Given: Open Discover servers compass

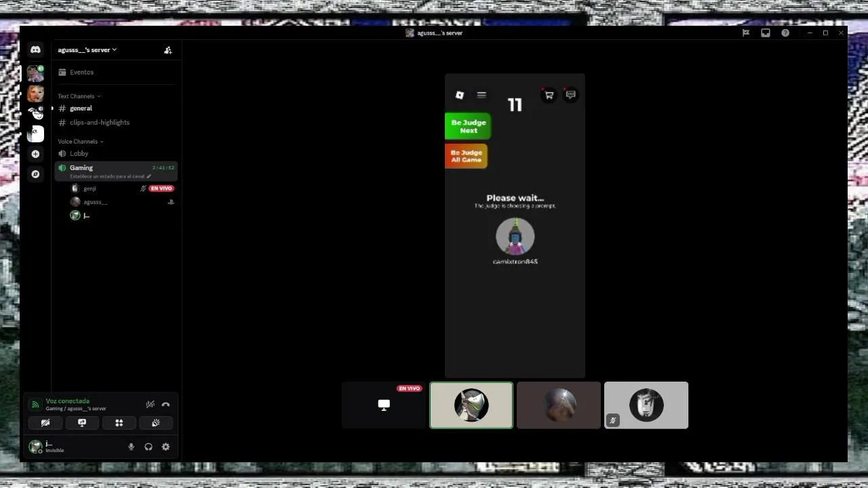Looking at the screenshot, I should (x=35, y=174).
